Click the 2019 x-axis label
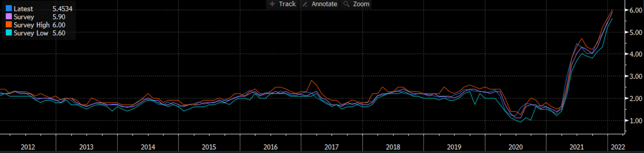644x153 pixels. [454, 147]
